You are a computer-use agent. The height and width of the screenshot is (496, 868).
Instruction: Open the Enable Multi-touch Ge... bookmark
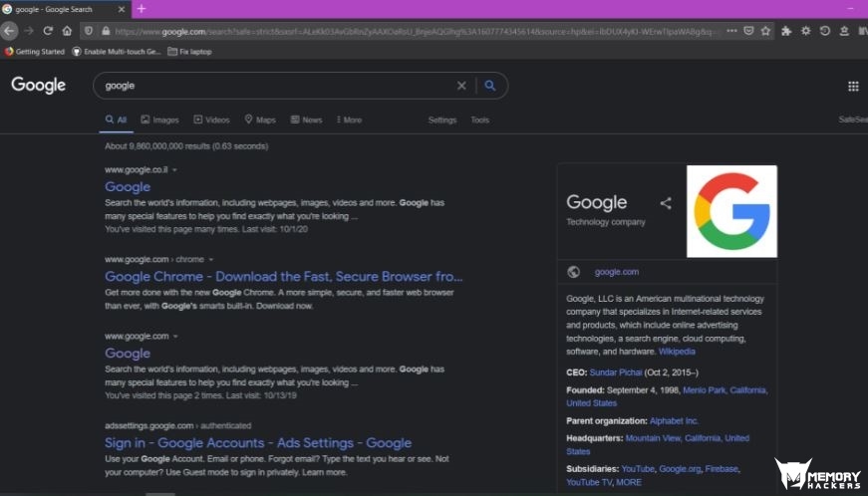117,52
